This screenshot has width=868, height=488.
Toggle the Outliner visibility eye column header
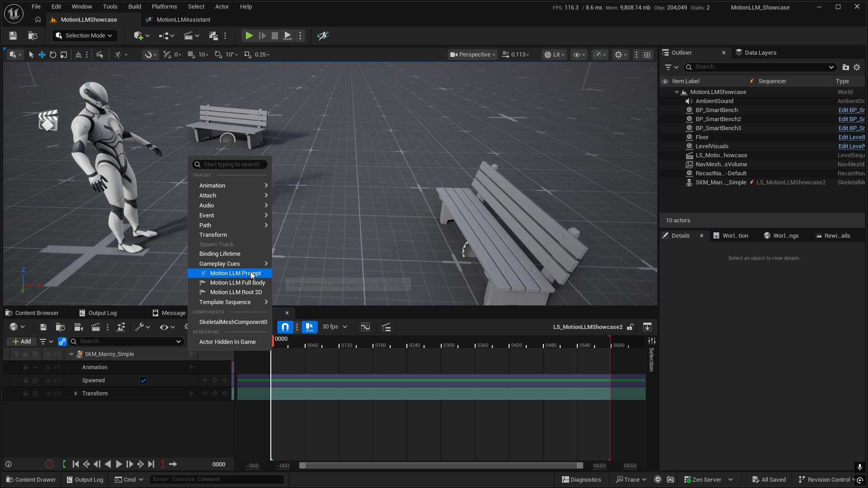[x=665, y=81]
